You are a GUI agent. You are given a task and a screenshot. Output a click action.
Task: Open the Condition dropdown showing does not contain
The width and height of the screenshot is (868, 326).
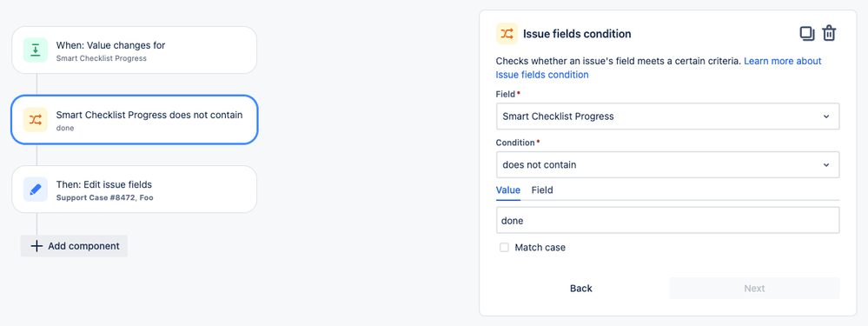pos(667,164)
